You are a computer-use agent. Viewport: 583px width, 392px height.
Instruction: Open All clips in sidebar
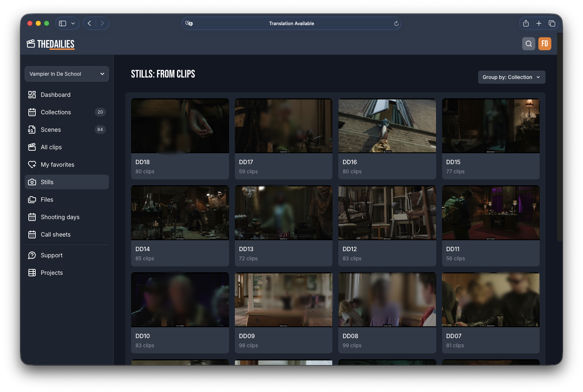67,147
